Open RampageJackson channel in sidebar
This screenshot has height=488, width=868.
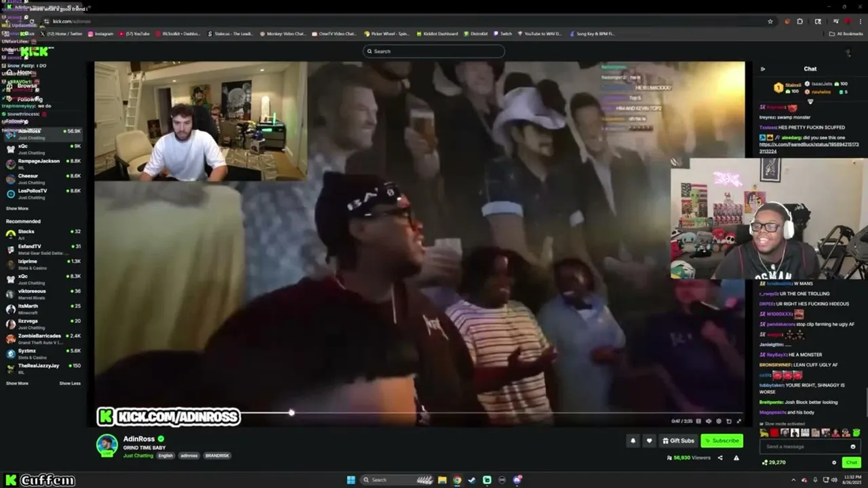pos(42,163)
